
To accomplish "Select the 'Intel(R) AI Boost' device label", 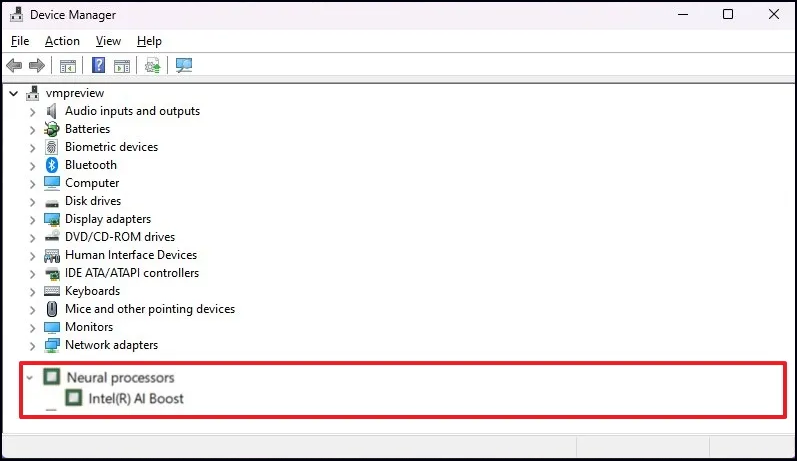I will pyautogui.click(x=136, y=398).
